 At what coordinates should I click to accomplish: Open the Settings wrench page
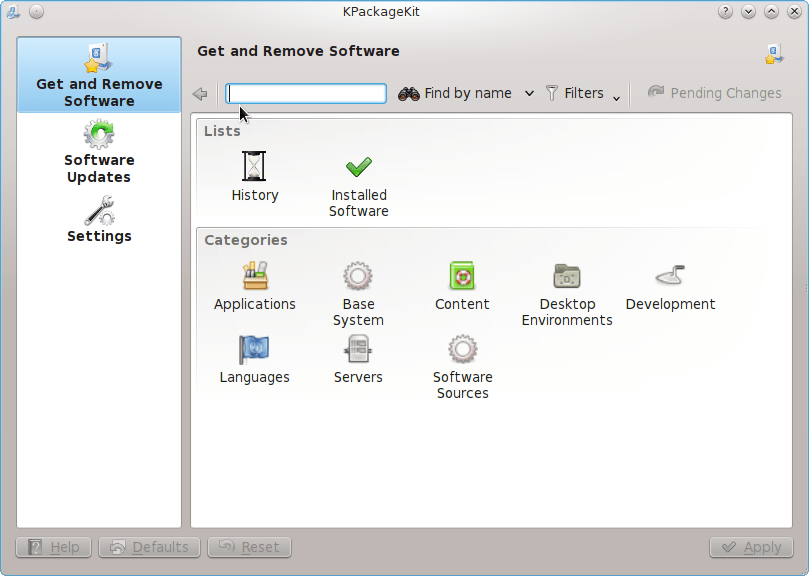[99, 219]
